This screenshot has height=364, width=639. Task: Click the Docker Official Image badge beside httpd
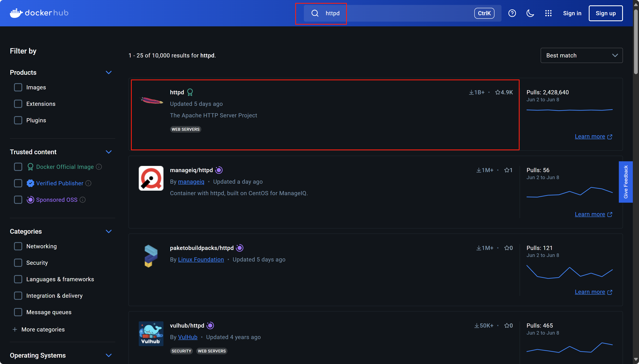(x=190, y=92)
